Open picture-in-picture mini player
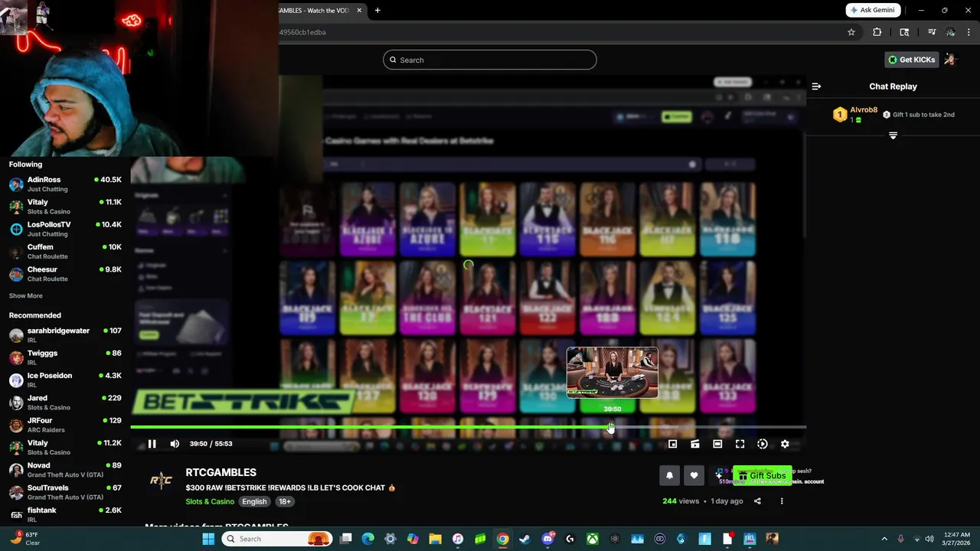The height and width of the screenshot is (551, 980). click(x=672, y=444)
